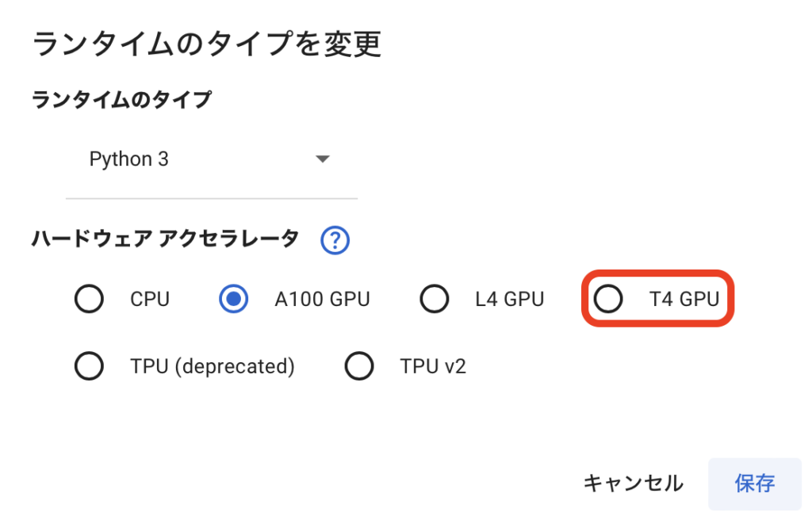Click the T4 GPU label in highlighted box
This screenshot has width=812, height=520.
tap(684, 300)
